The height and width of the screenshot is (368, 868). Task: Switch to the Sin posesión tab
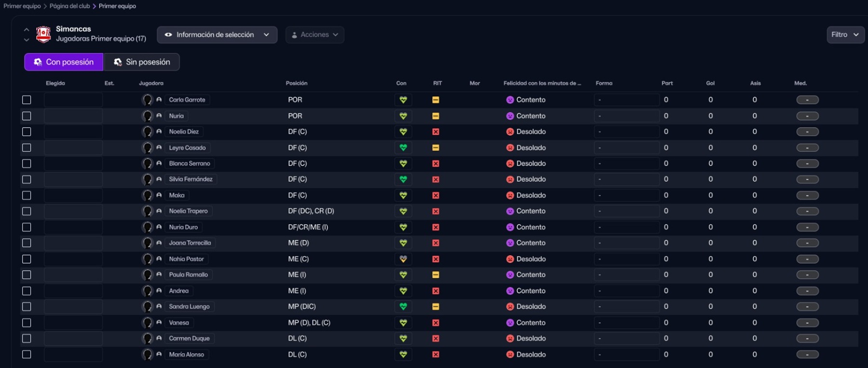142,62
